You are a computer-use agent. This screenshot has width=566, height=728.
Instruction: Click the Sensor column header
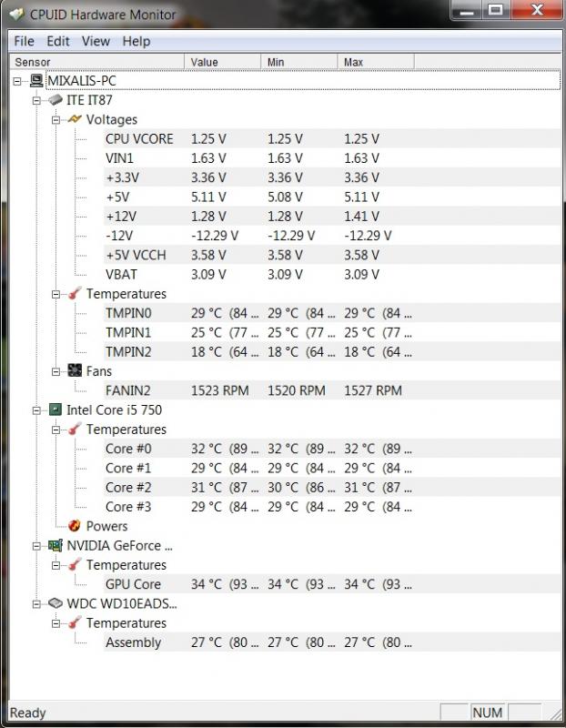pyautogui.click(x=96, y=62)
